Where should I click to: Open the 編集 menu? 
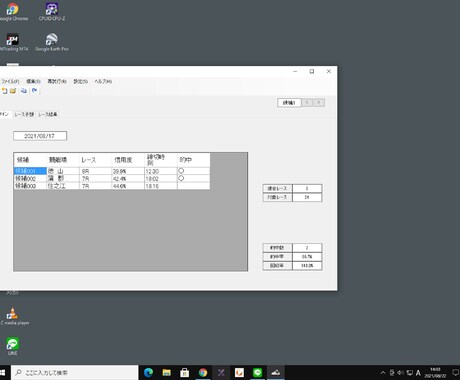(33, 81)
